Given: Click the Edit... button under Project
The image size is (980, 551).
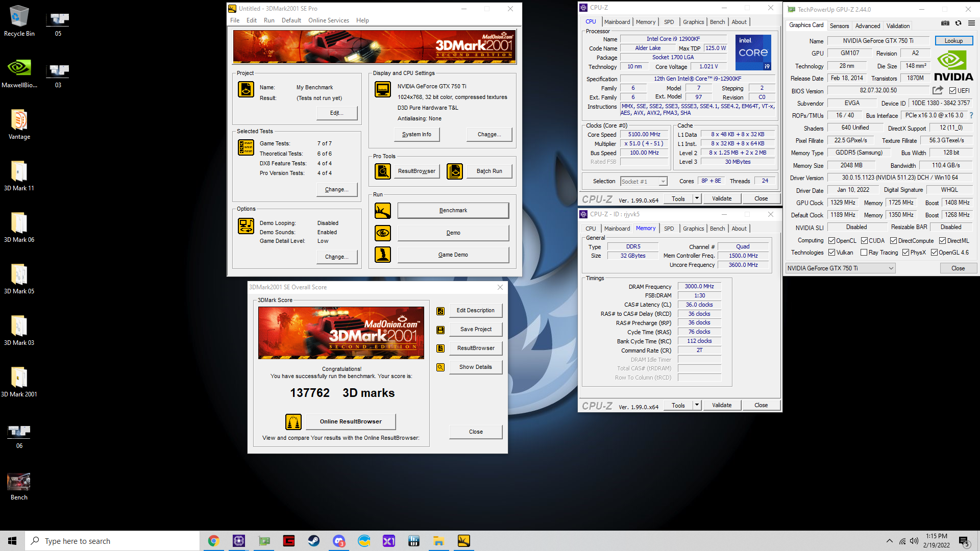Looking at the screenshot, I should click(337, 113).
